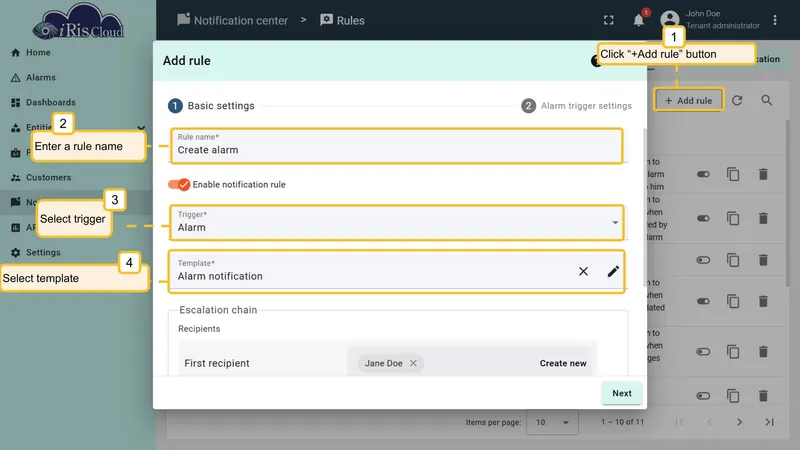Click the Rules breadcrumb item

click(x=342, y=20)
